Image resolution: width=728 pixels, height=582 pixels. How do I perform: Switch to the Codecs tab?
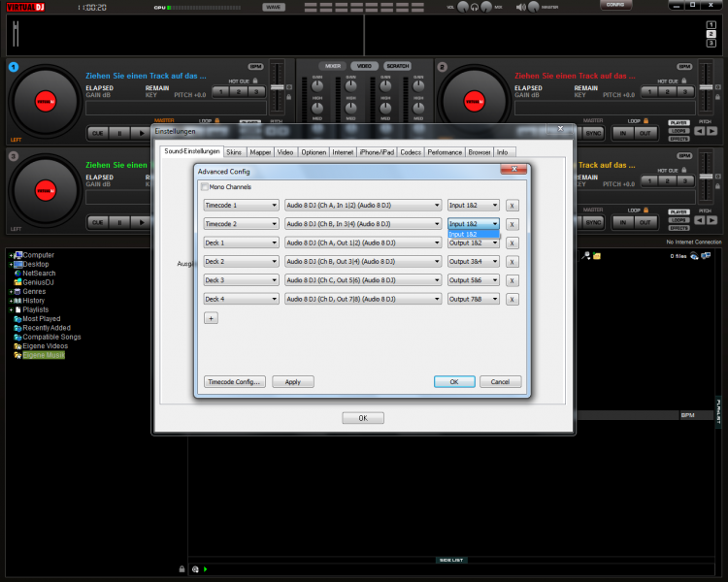(x=411, y=152)
